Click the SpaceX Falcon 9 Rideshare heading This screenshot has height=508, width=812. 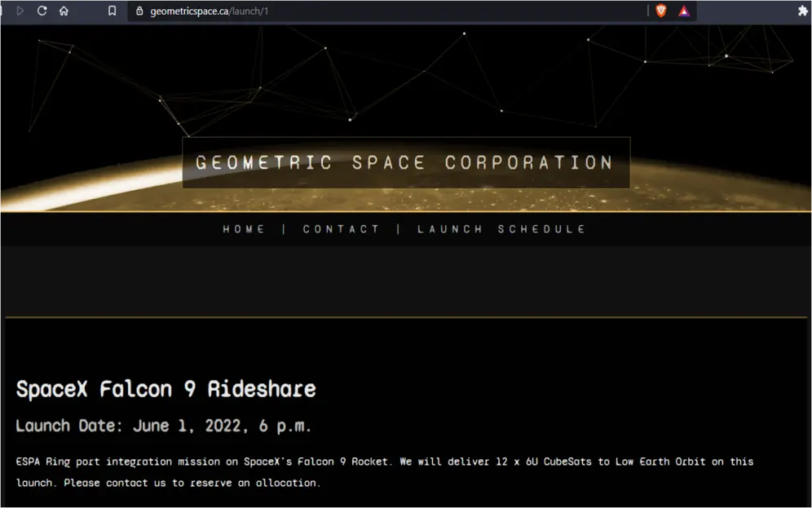point(165,389)
